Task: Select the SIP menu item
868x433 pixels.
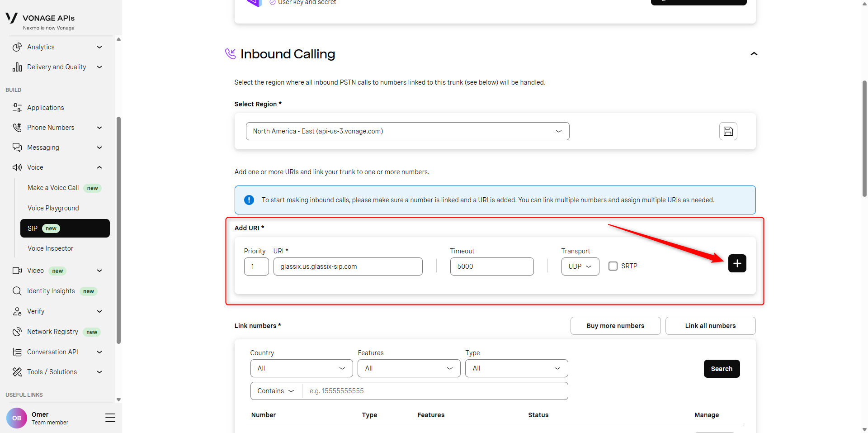Action: 65,228
